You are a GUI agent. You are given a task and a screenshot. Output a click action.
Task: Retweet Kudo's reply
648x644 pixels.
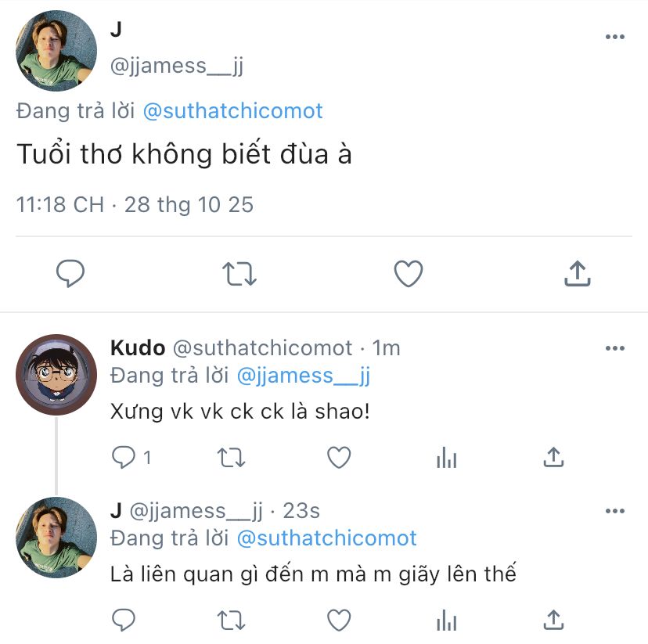click(x=231, y=458)
